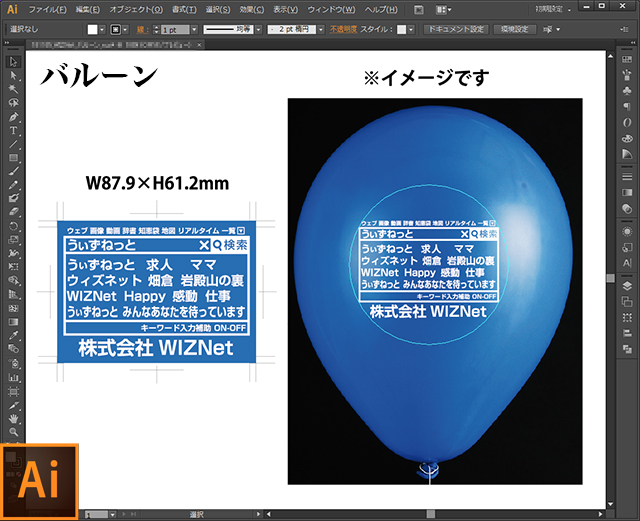Select the Blend tool
640x521 pixels.
(13, 349)
